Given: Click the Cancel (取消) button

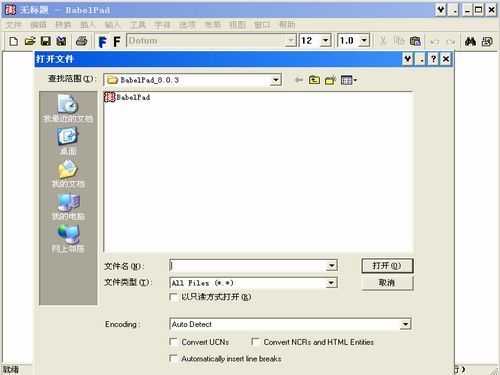Looking at the screenshot, I should tap(387, 283).
